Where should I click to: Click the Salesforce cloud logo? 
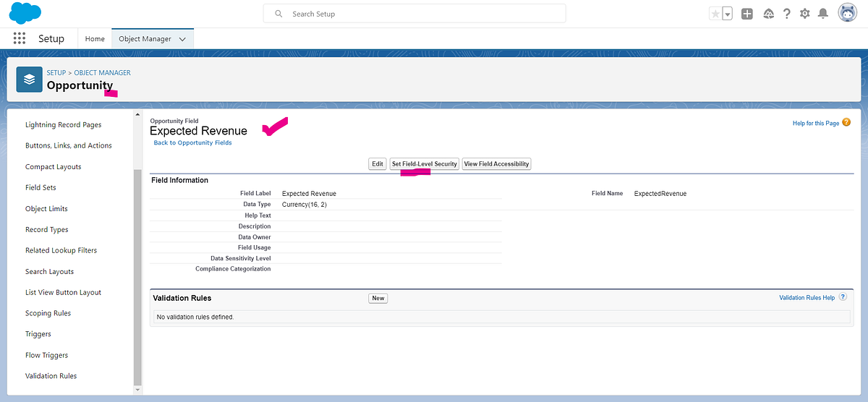pos(25,14)
